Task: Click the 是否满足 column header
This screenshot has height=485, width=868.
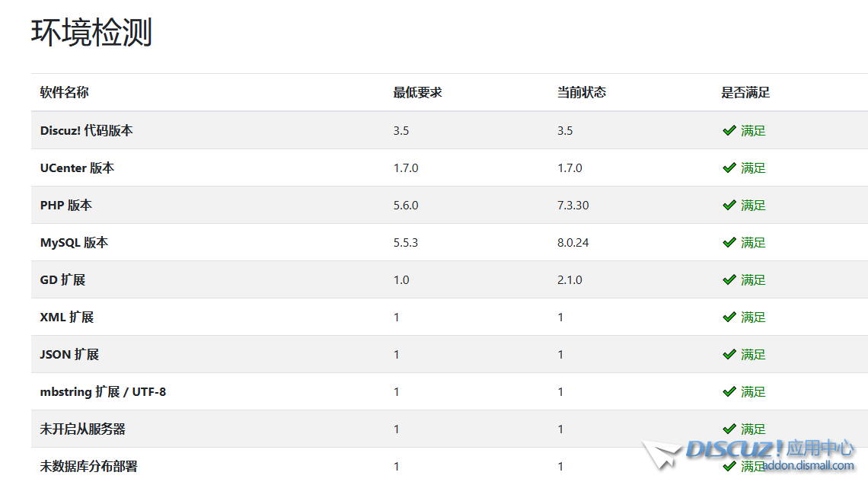Action: click(x=745, y=92)
